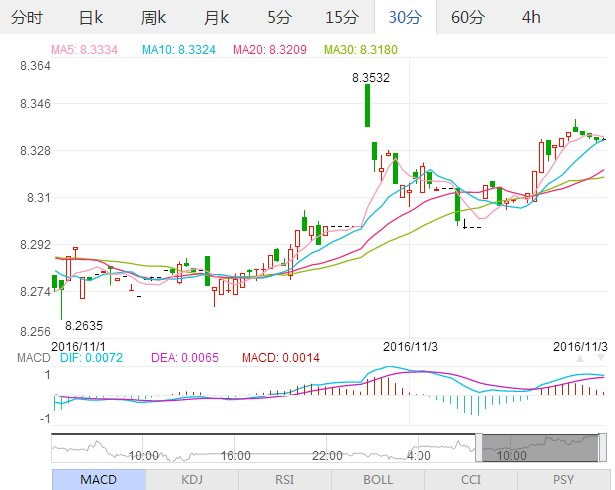This screenshot has height=490, width=615.
Task: Open the 月k period tab
Action: (216, 17)
